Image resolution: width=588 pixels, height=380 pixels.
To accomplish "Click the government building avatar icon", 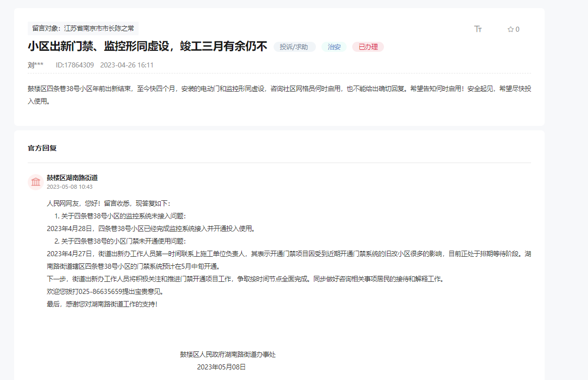I will click(35, 182).
